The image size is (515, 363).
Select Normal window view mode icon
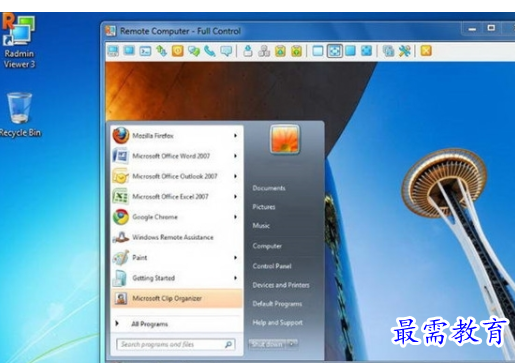pos(318,51)
